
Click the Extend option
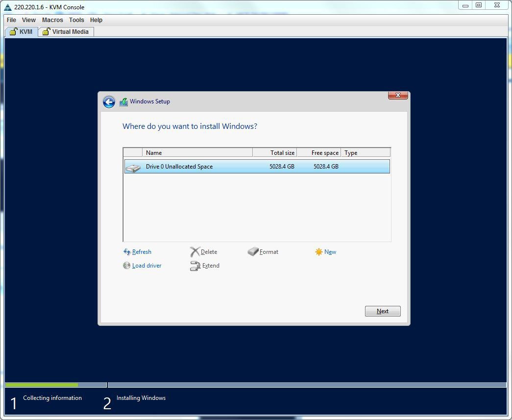coord(211,266)
